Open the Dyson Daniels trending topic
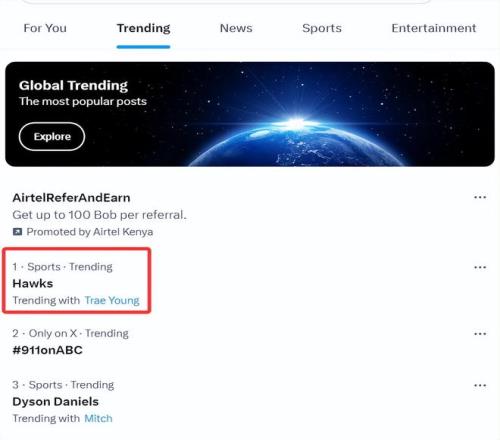Image resolution: width=500 pixels, height=440 pixels. pos(55,402)
